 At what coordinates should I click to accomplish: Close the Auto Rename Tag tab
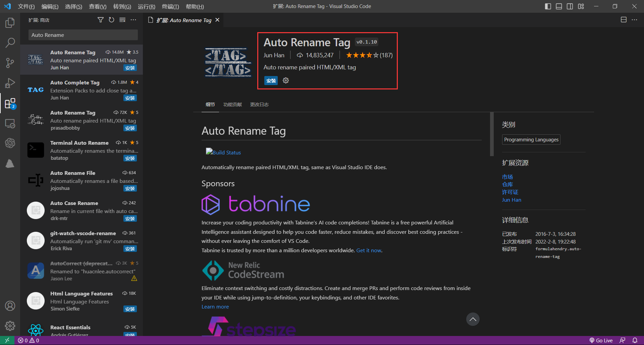tap(217, 20)
